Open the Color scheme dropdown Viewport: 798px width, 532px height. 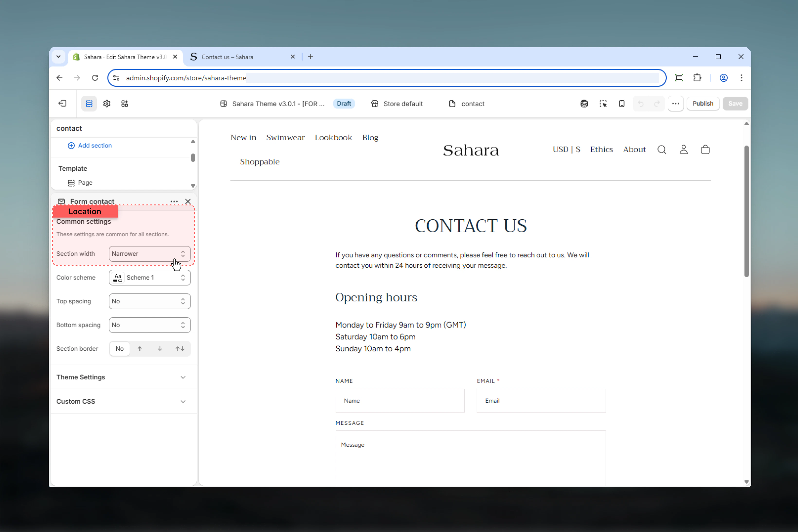(x=150, y=277)
